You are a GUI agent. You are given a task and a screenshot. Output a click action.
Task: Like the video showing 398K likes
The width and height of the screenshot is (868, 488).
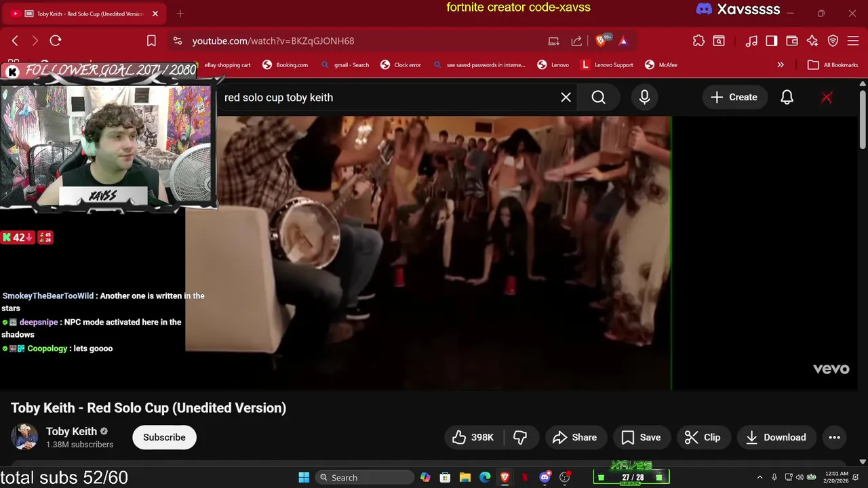point(473,437)
